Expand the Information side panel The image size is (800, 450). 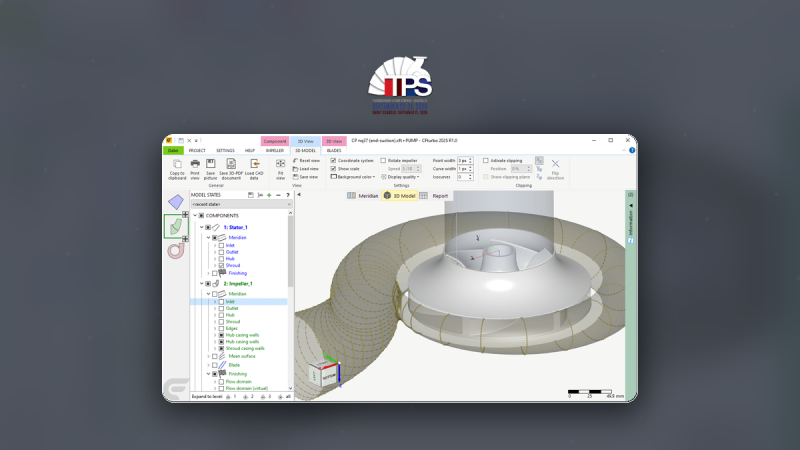(x=631, y=206)
